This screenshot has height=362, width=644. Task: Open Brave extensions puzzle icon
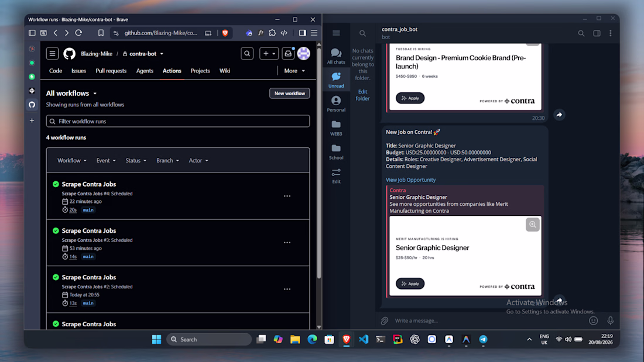point(272,33)
